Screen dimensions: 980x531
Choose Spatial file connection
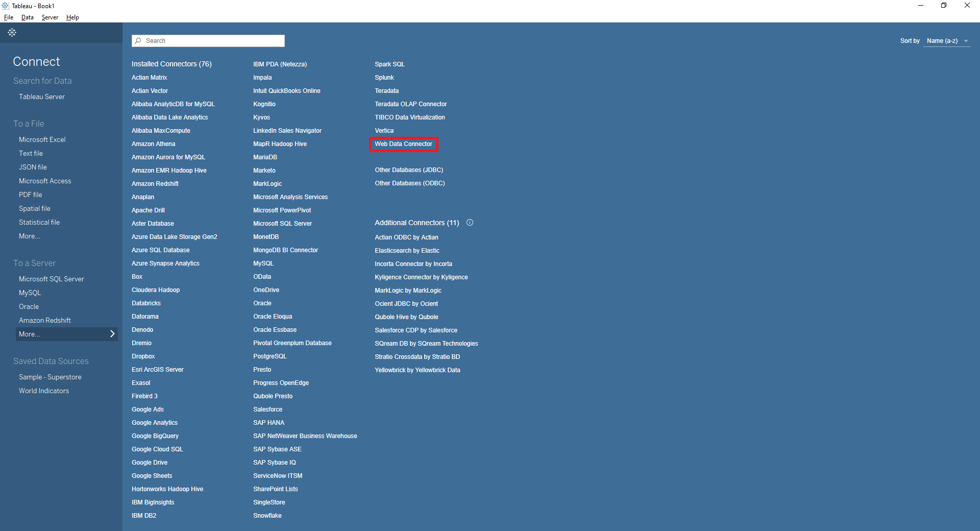coord(35,208)
